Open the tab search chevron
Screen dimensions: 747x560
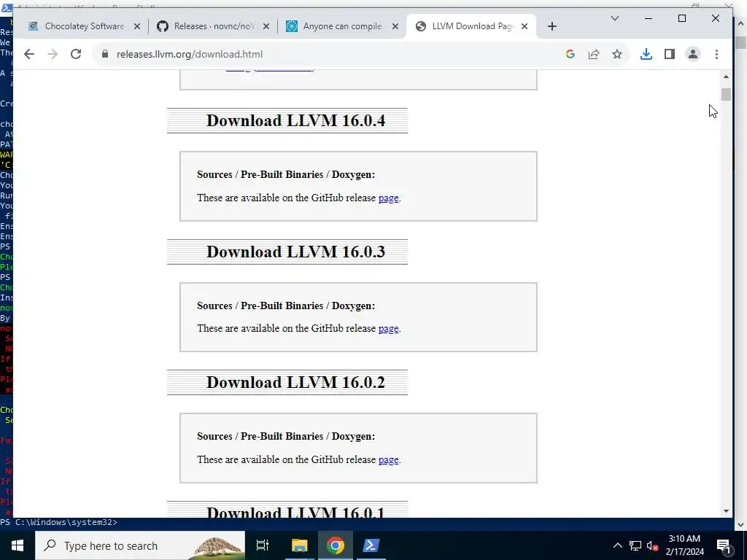pyautogui.click(x=615, y=18)
